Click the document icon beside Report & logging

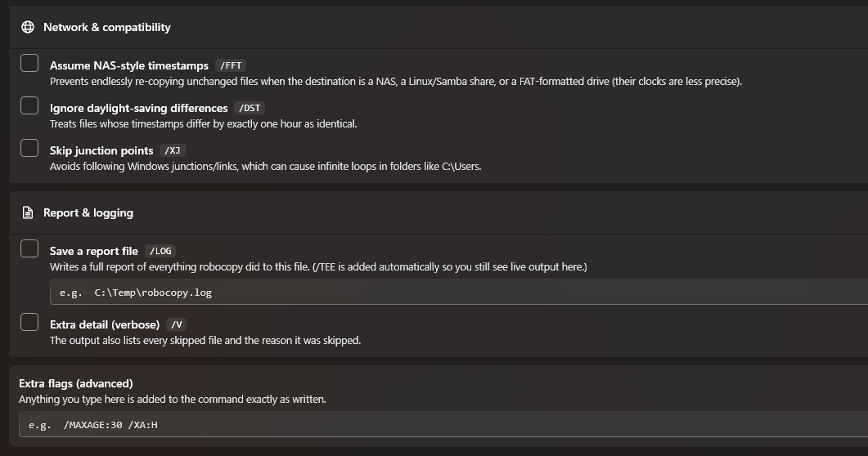coord(28,212)
